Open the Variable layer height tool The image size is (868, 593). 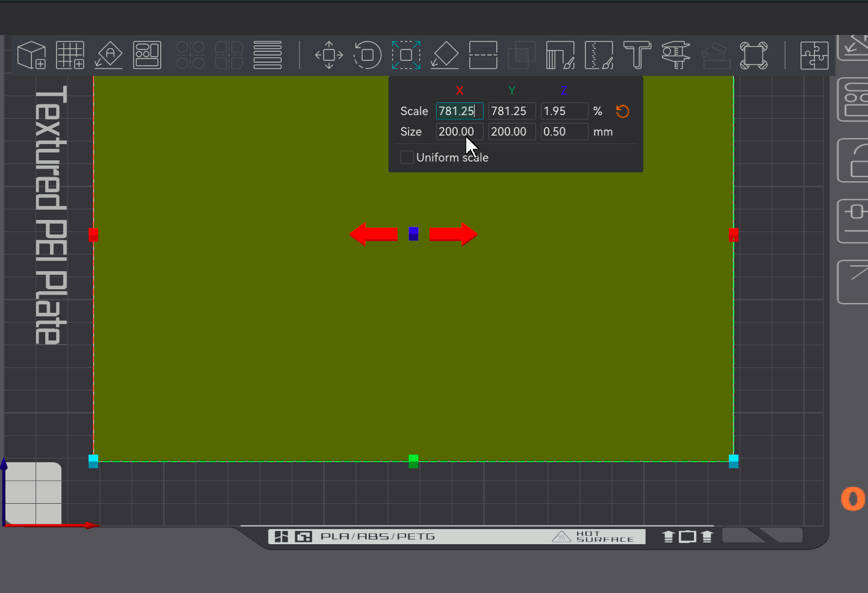(267, 55)
